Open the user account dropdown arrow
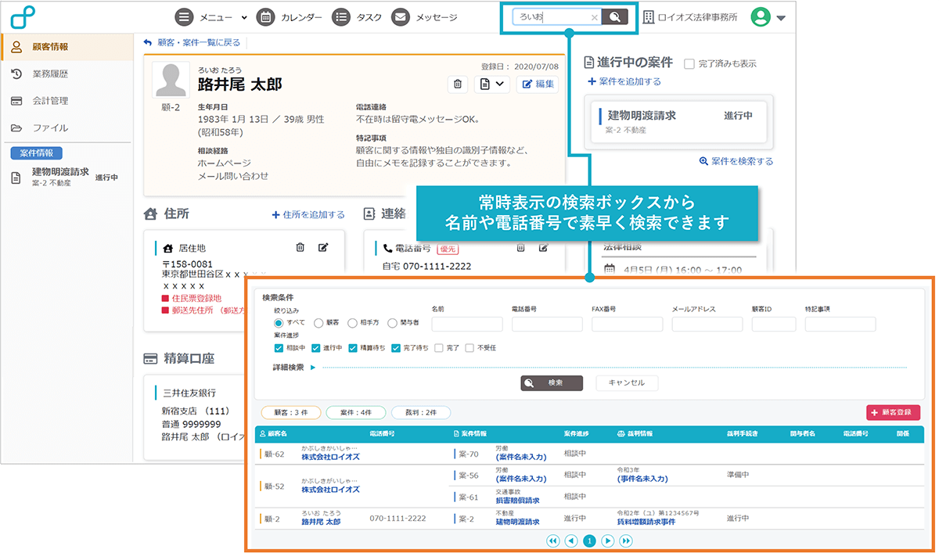 point(781,18)
